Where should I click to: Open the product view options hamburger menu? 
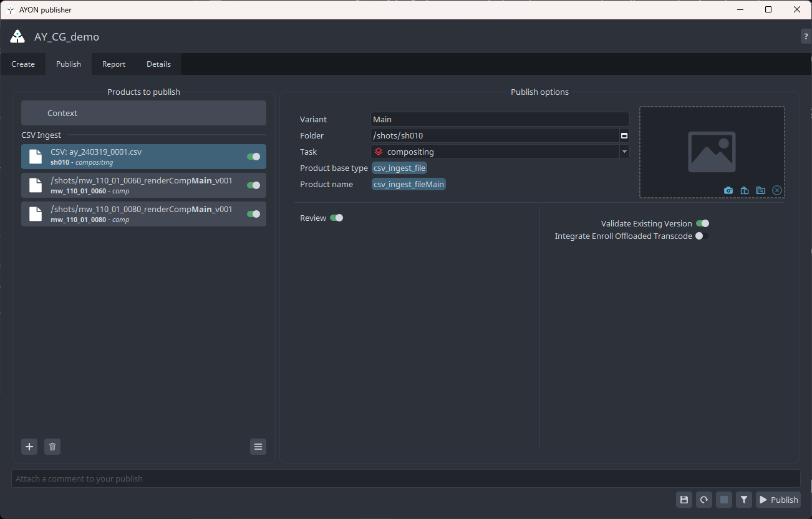coord(258,447)
